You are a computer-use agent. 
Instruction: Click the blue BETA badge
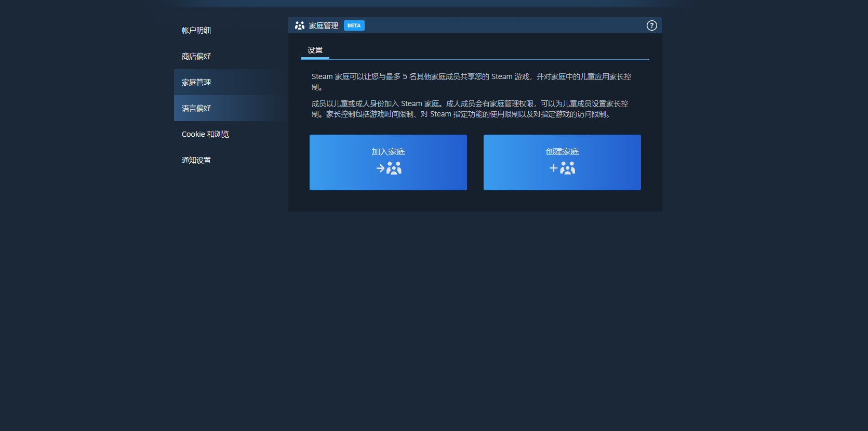pyautogui.click(x=354, y=25)
